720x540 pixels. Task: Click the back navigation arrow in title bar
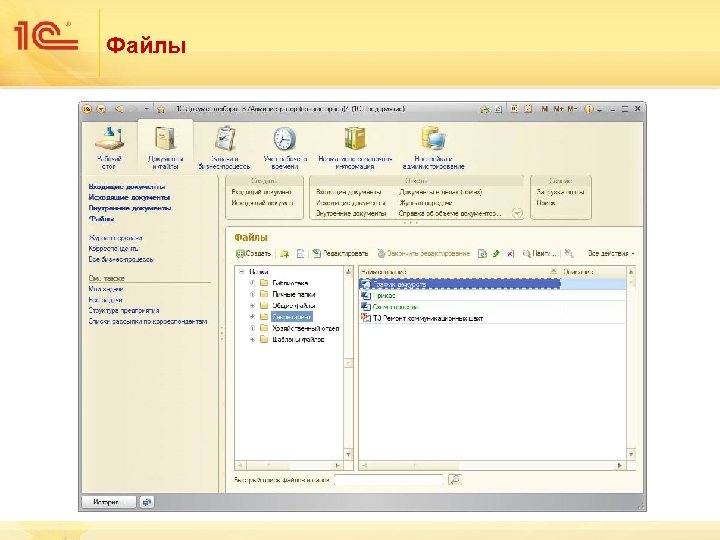tap(119, 109)
